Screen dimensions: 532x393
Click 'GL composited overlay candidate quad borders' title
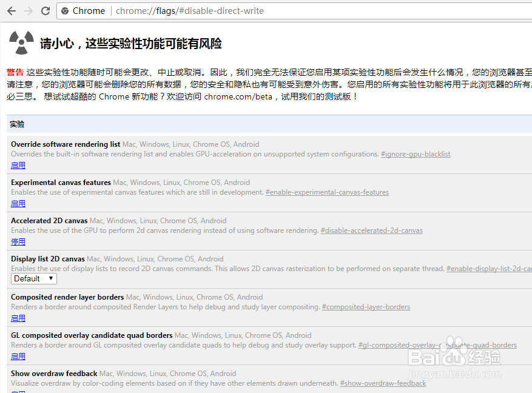point(92,335)
